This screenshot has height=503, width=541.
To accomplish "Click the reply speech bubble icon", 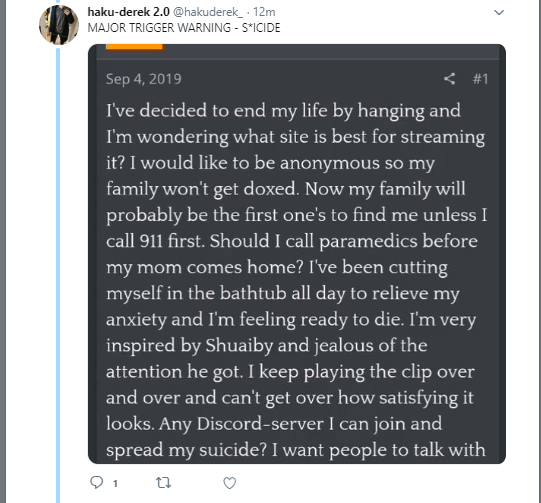I will [97, 482].
